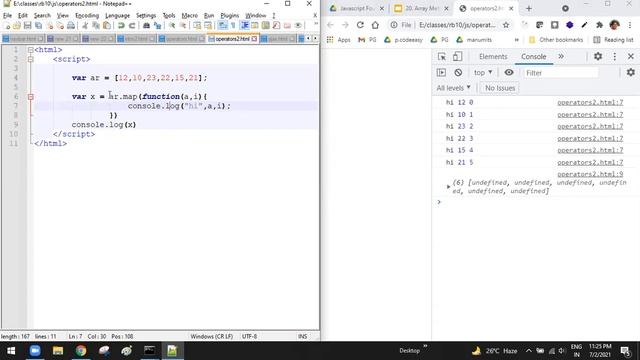Open Other bookmarks folder

[x=556, y=40]
